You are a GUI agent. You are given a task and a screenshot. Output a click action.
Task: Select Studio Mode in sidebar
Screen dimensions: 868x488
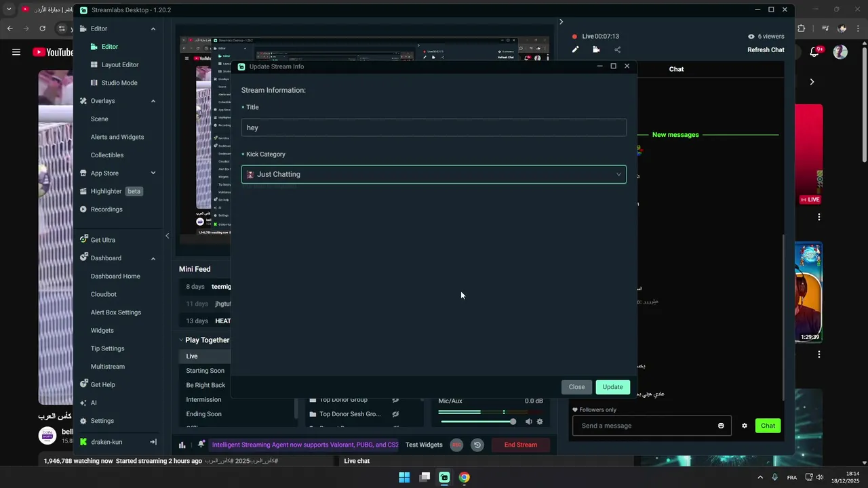tap(119, 83)
